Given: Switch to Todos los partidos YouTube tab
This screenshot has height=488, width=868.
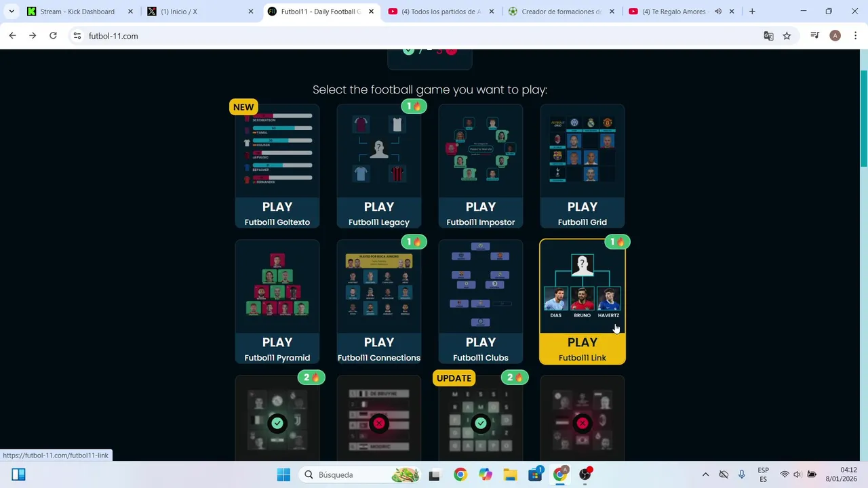Looking at the screenshot, I should pyautogui.click(x=441, y=12).
